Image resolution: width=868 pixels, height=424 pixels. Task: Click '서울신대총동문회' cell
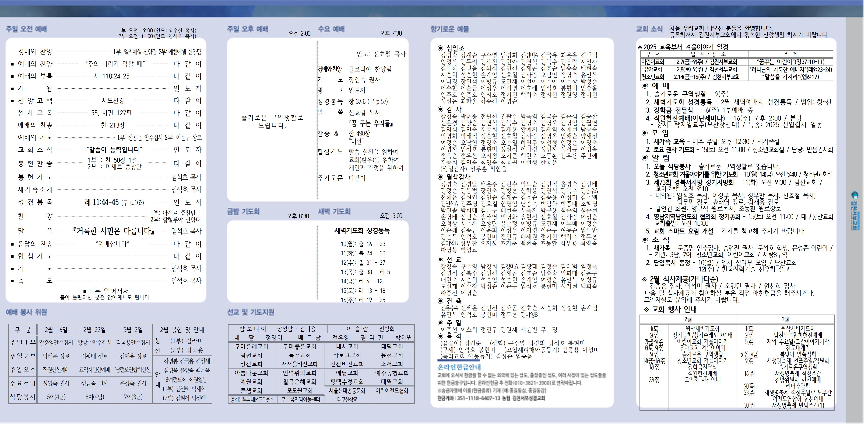tap(347, 391)
